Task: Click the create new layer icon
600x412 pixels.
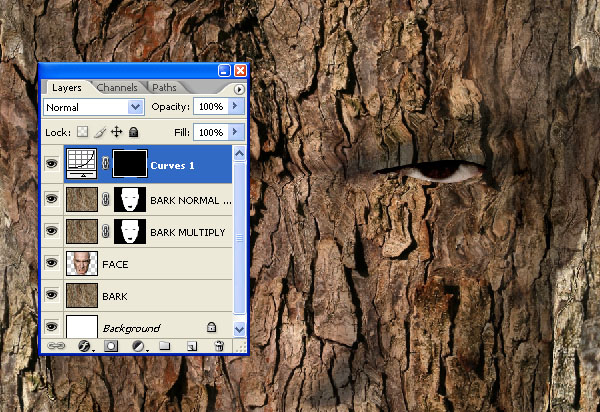Action: 192,345
